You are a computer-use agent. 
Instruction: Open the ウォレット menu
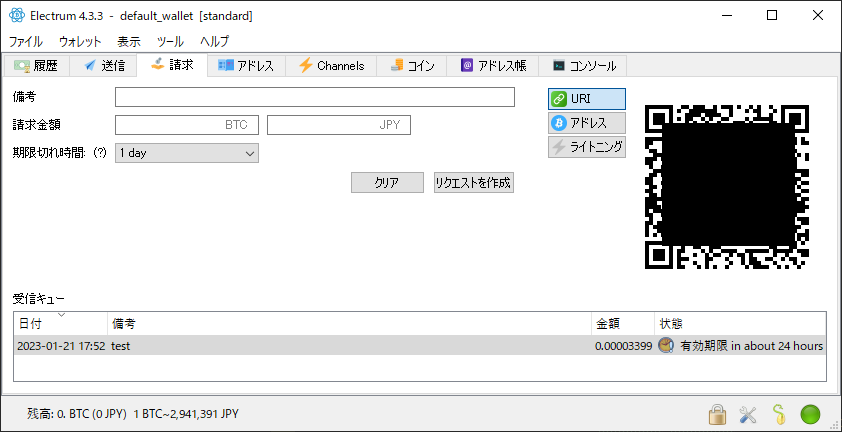pyautogui.click(x=80, y=41)
